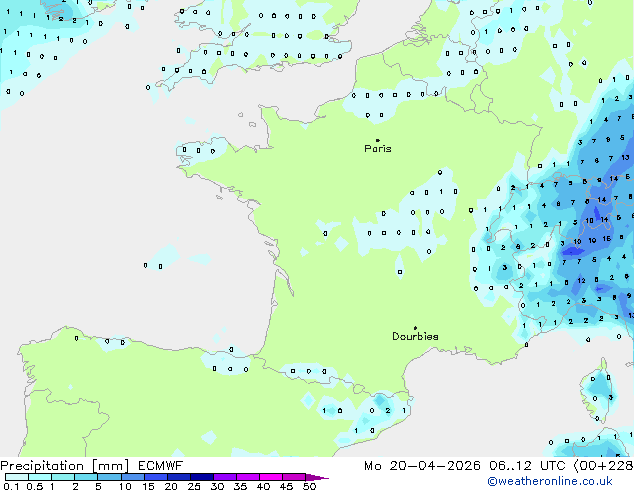Select the Dourbies city label
The image size is (634, 490).
point(415,336)
